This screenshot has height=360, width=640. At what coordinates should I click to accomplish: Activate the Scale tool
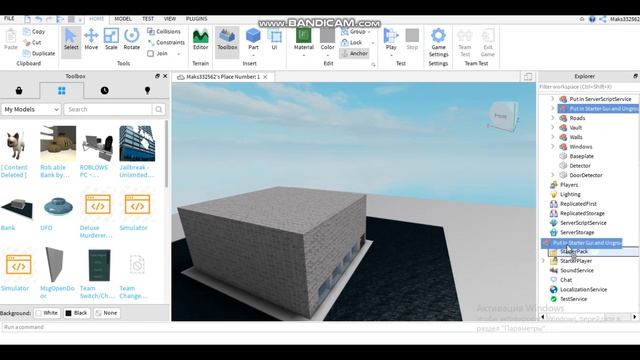pos(111,40)
